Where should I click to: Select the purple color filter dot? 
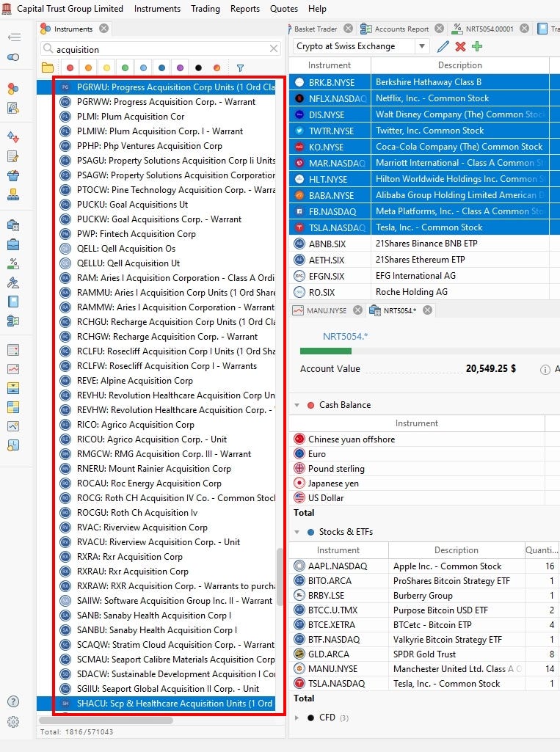(x=180, y=68)
